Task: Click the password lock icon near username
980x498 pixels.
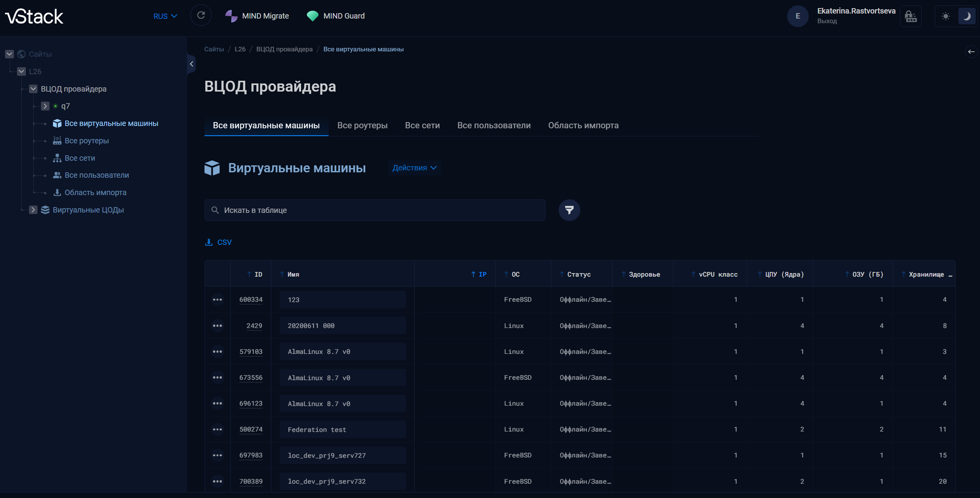Action: [910, 16]
